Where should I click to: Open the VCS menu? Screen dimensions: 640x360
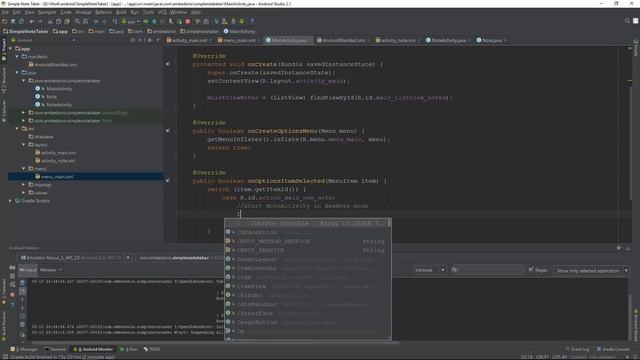click(x=162, y=12)
